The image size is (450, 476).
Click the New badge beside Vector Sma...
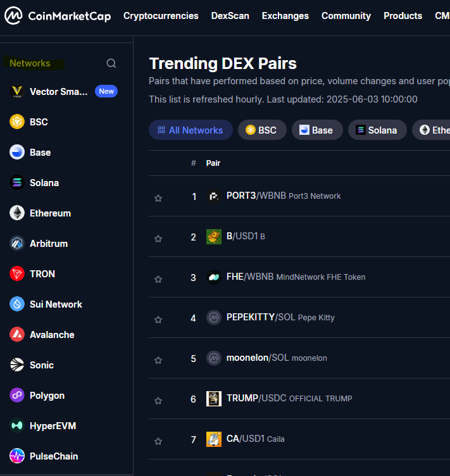[x=106, y=91]
